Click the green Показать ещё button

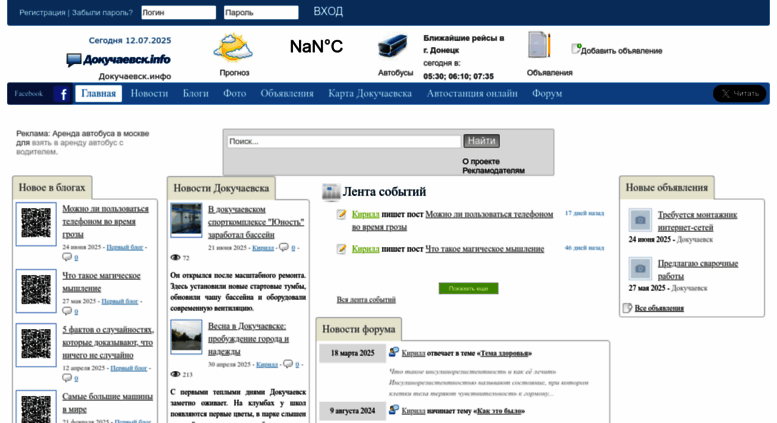coord(468,288)
